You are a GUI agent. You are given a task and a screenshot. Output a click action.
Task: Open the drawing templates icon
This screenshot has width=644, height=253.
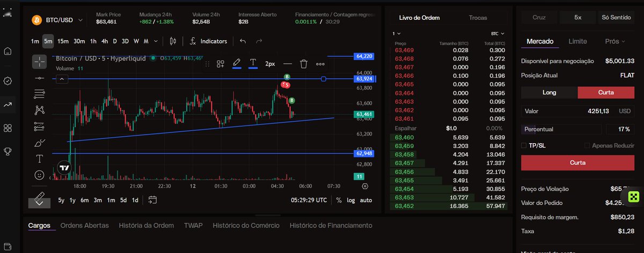pyautogui.click(x=220, y=64)
